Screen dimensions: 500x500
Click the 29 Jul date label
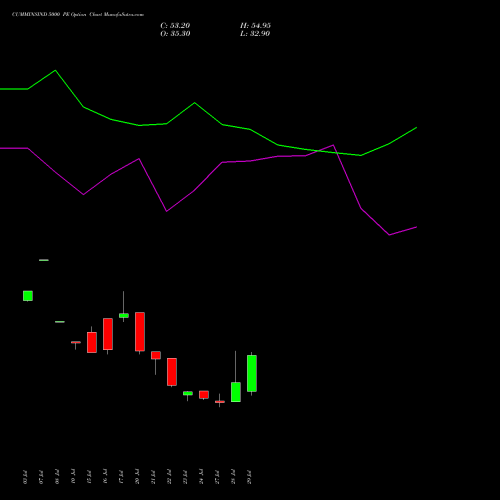coord(250,477)
